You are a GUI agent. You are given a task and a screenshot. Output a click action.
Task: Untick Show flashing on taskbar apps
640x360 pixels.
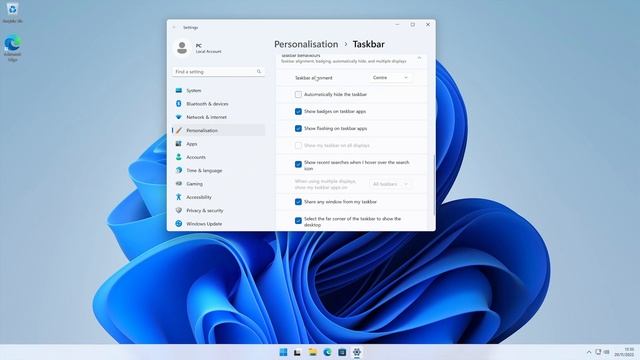(x=298, y=129)
